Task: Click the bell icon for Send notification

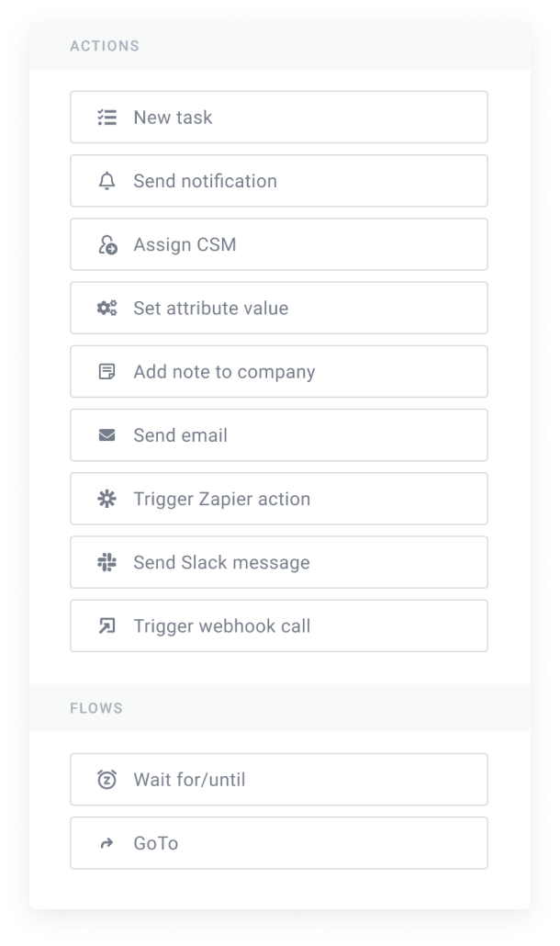Action: [106, 181]
